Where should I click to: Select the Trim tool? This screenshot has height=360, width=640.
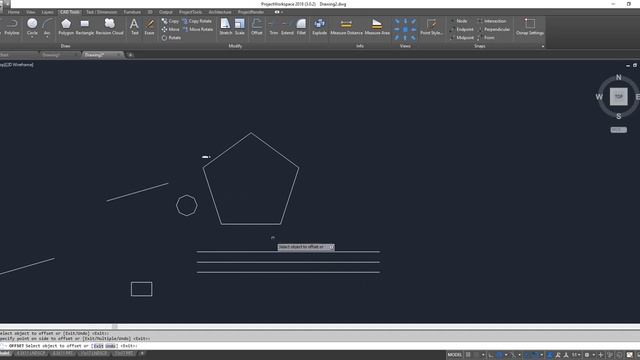(273, 27)
